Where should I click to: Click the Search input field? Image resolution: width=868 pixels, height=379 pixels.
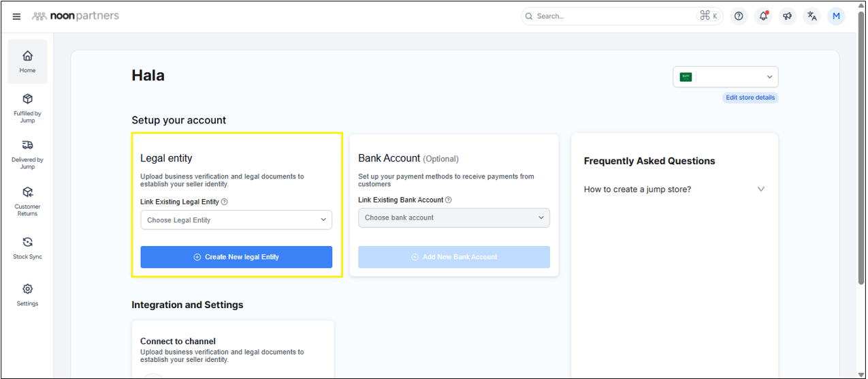point(613,16)
